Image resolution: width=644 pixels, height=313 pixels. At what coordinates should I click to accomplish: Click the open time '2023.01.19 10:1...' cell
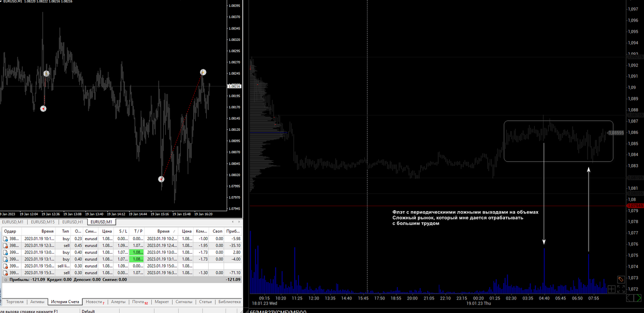pyautogui.click(x=39, y=239)
